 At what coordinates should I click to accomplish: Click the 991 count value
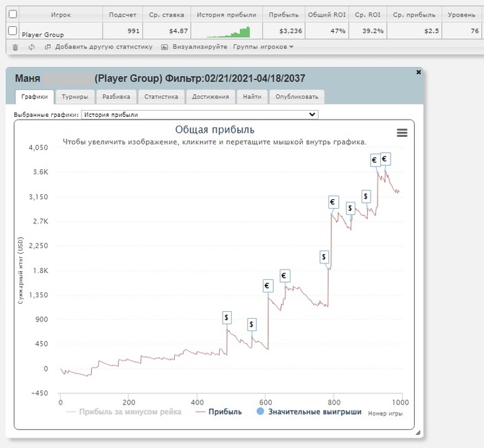click(133, 31)
